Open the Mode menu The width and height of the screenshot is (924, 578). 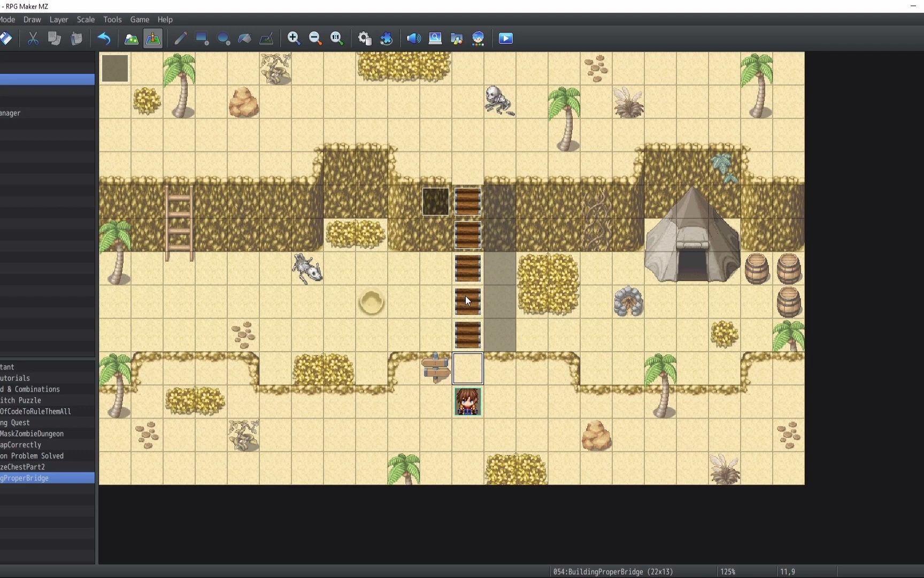coord(8,19)
